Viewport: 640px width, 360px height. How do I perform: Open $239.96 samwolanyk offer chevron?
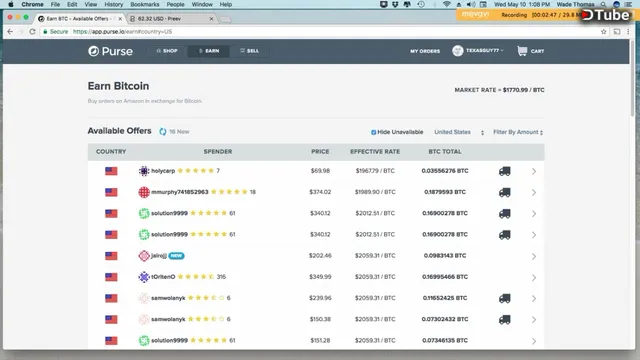(x=534, y=299)
